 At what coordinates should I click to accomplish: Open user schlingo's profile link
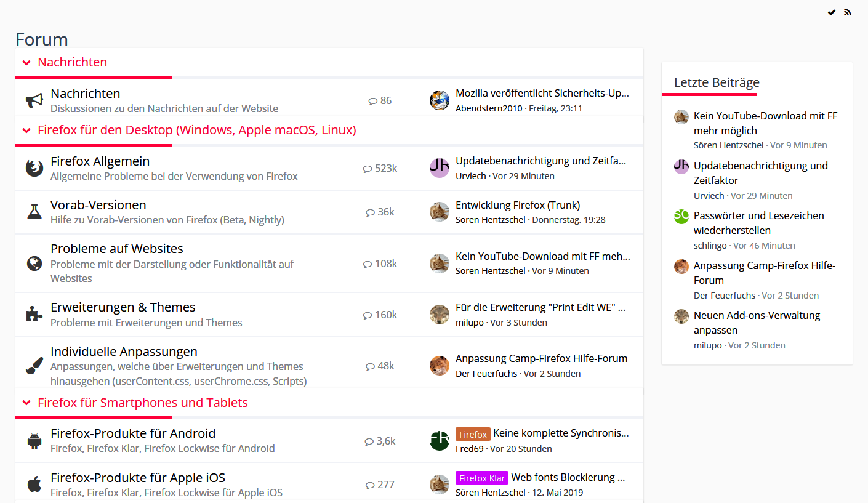pyautogui.click(x=710, y=246)
